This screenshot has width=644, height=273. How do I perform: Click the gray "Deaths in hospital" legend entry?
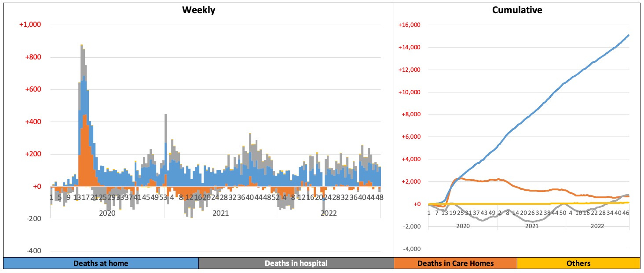[x=296, y=263]
